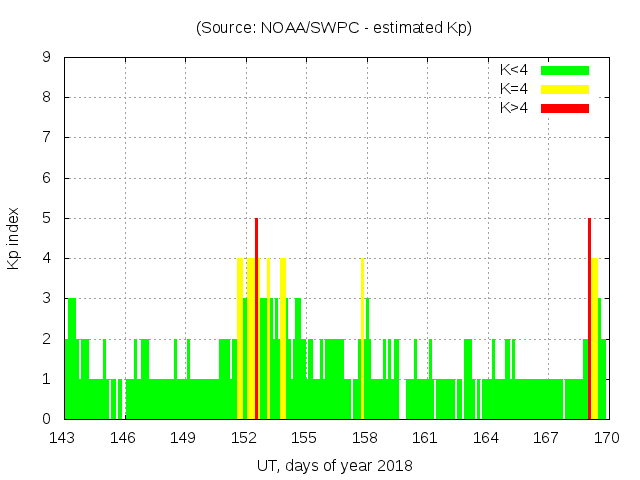This screenshot has width=640, height=480.
Task: Click the red K>4 legend swatch
Action: click(565, 108)
